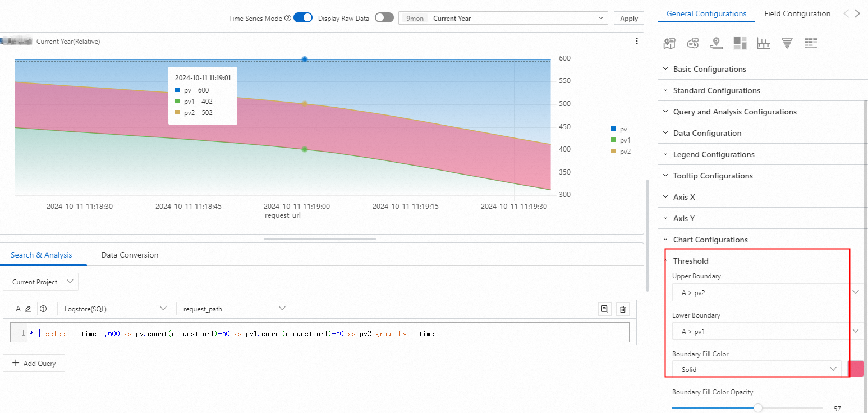868x413 pixels.
Task: Select the funnel chart type icon
Action: click(x=787, y=43)
